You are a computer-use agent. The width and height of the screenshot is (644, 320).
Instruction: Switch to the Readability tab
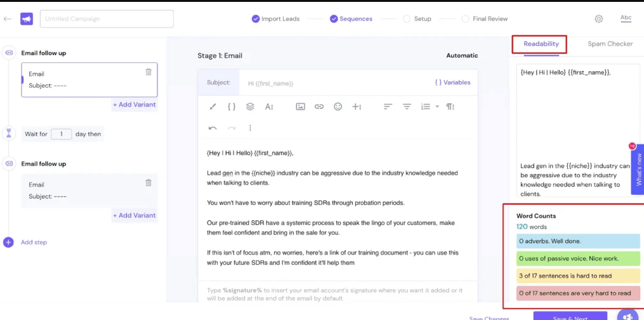[541, 44]
